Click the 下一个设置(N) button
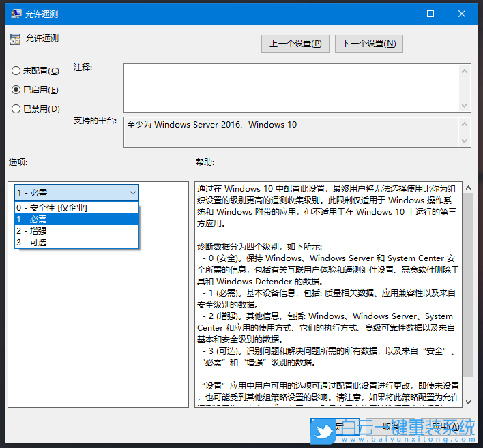Screen dimensions: 483x448 [x=368, y=44]
